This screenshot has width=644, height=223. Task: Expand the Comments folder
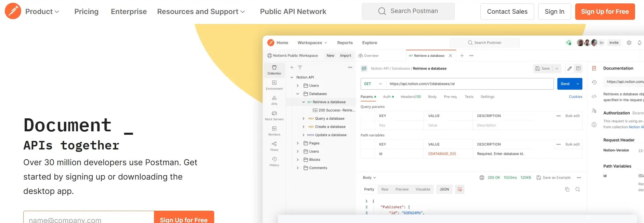297,168
